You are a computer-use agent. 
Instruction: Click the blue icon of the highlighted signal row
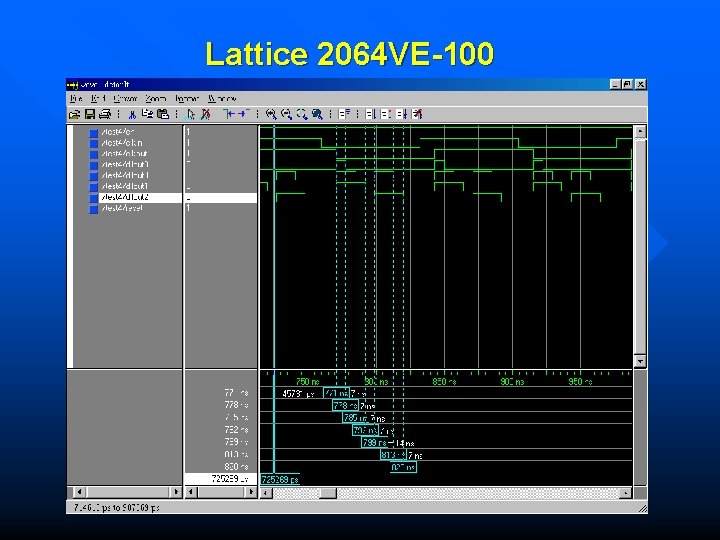(x=94, y=198)
